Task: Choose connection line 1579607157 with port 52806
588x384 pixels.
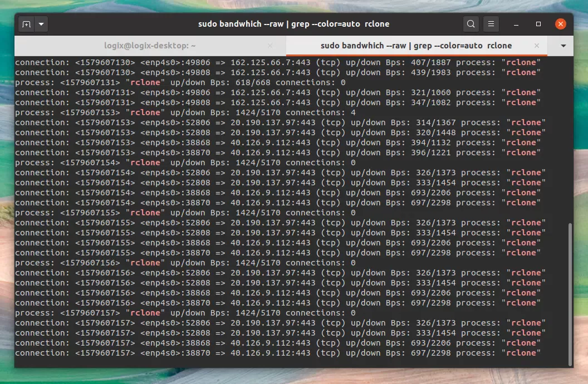Action: click(x=280, y=323)
